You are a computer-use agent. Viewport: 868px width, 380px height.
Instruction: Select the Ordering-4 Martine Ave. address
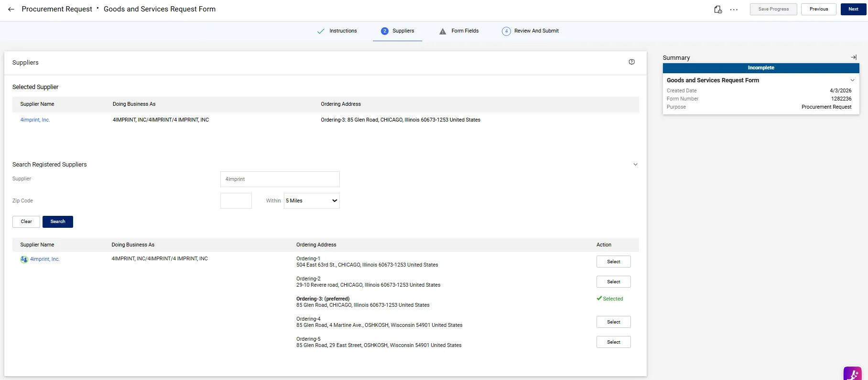point(613,322)
